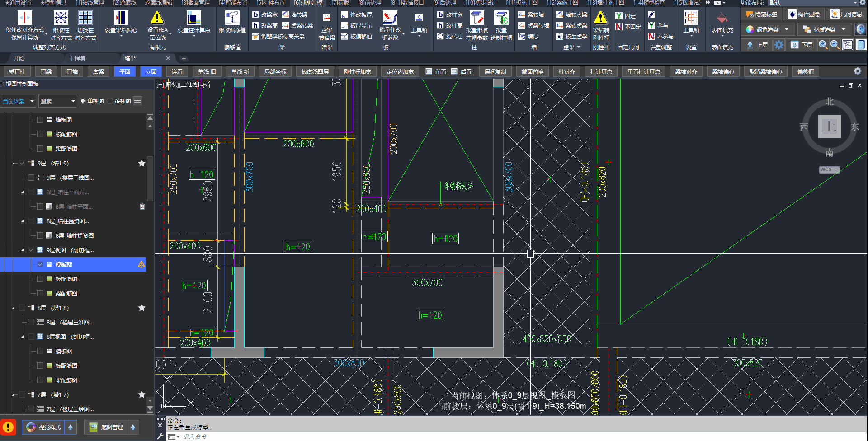Click the 立面 view button
This screenshot has width=868, height=441.
click(151, 71)
